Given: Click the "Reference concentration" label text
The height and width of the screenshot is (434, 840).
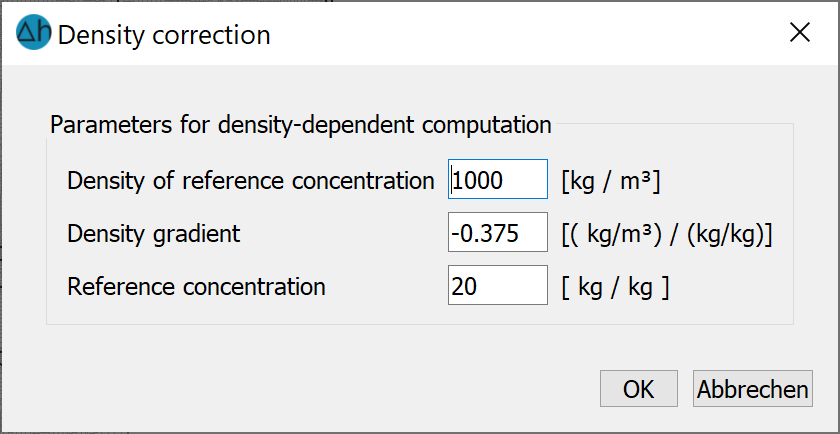Looking at the screenshot, I should [196, 287].
